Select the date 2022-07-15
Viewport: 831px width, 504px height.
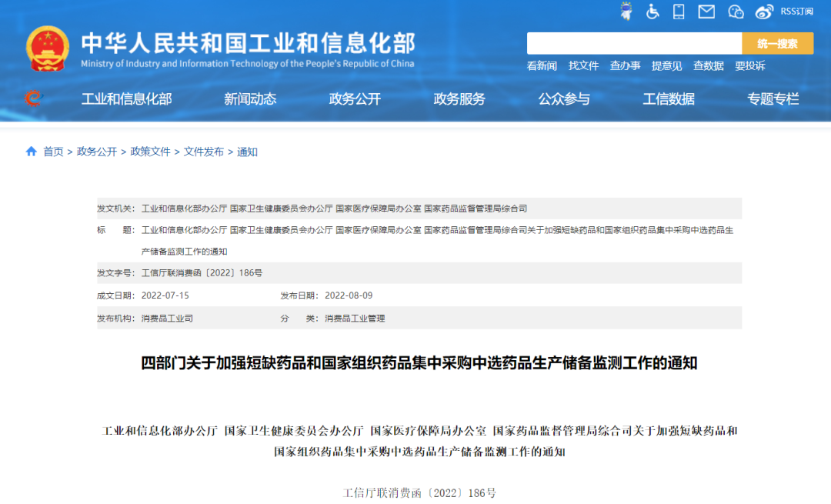[x=165, y=295]
